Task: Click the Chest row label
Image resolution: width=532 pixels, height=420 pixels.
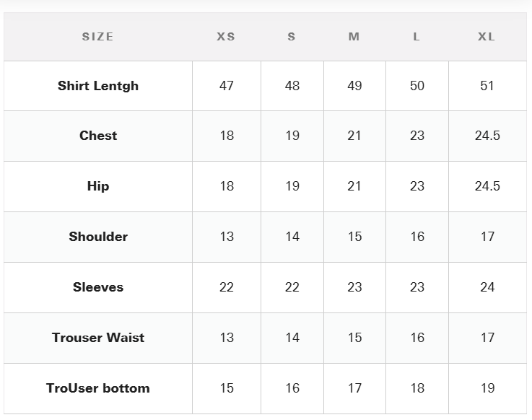Action: pos(98,136)
